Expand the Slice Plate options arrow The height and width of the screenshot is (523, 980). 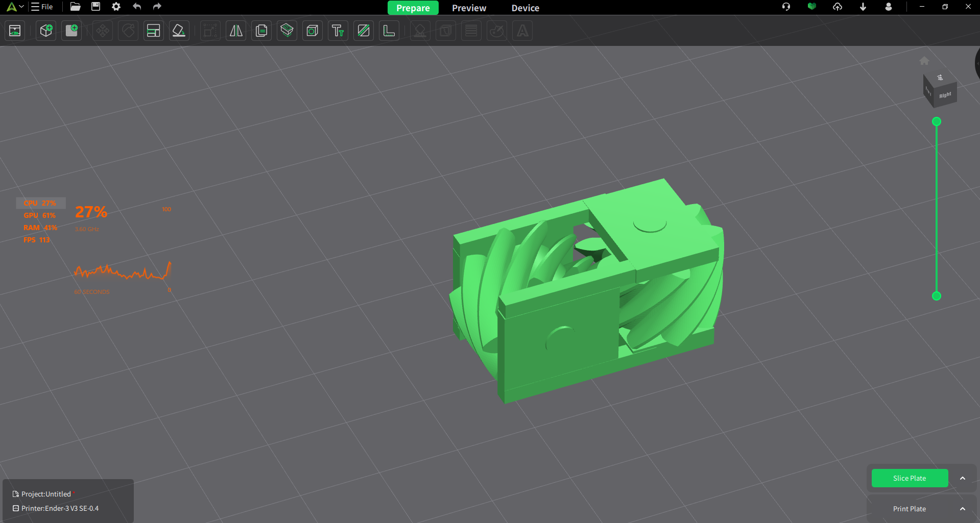pos(963,478)
